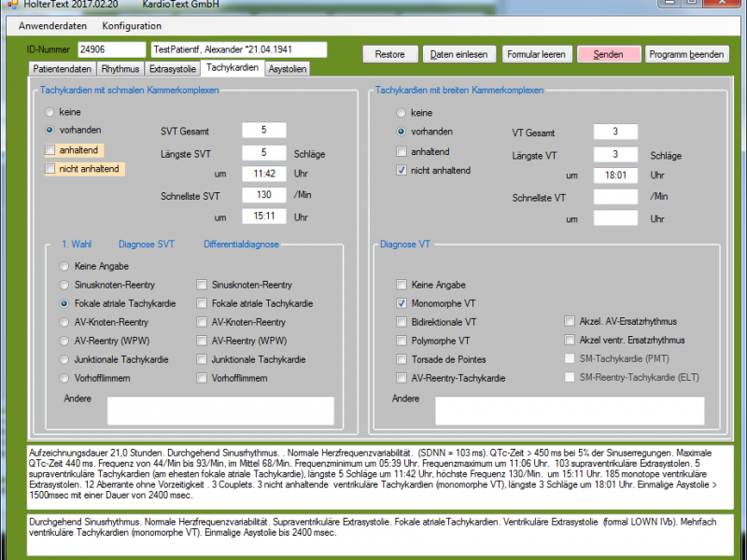The image size is (747, 560).
Task: Check Vorhofflimmern differential diagnosis
Action: coord(202,379)
